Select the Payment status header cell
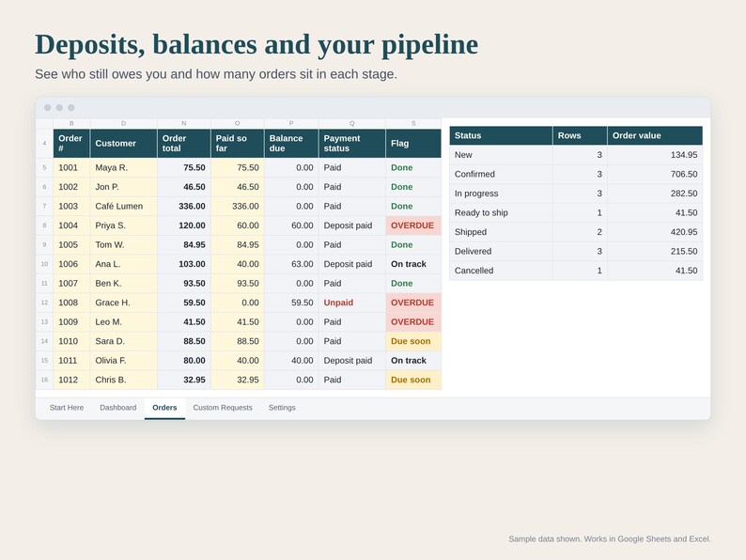This screenshot has height=560, width=746. [352, 143]
